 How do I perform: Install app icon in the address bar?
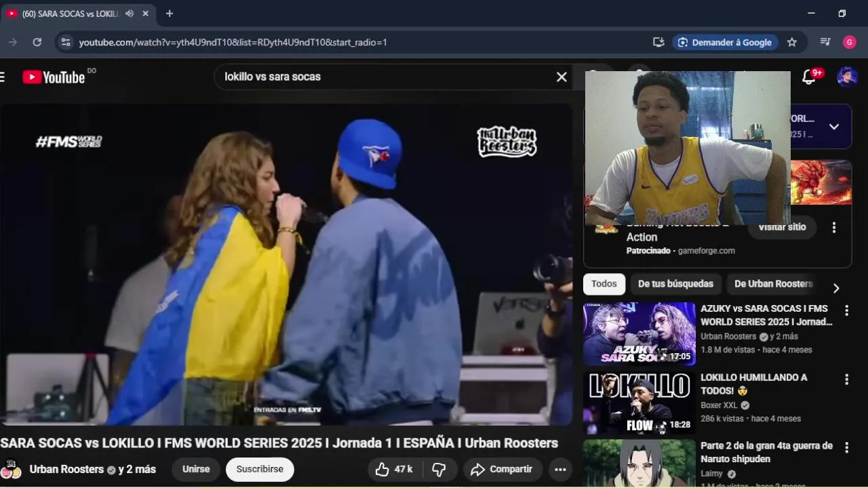[x=658, y=42]
